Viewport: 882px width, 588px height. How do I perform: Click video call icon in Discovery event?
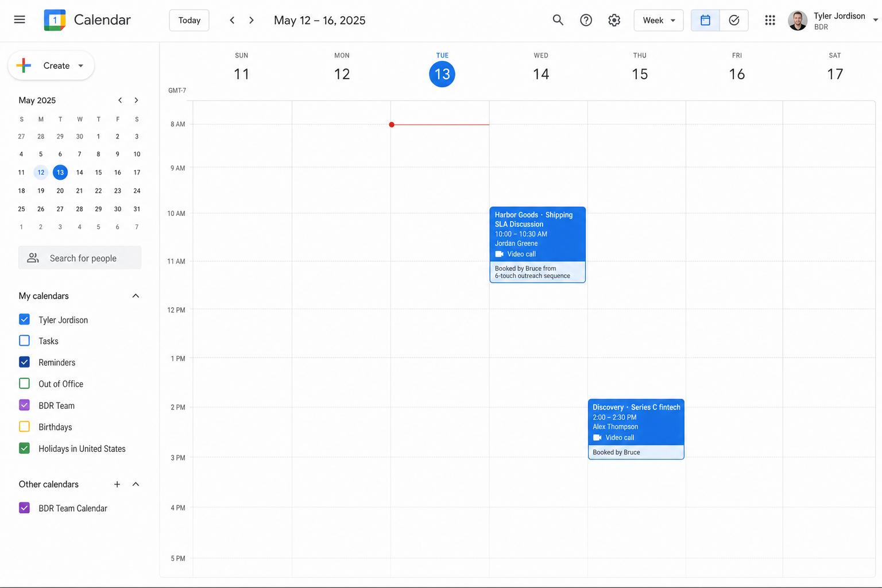[597, 438]
